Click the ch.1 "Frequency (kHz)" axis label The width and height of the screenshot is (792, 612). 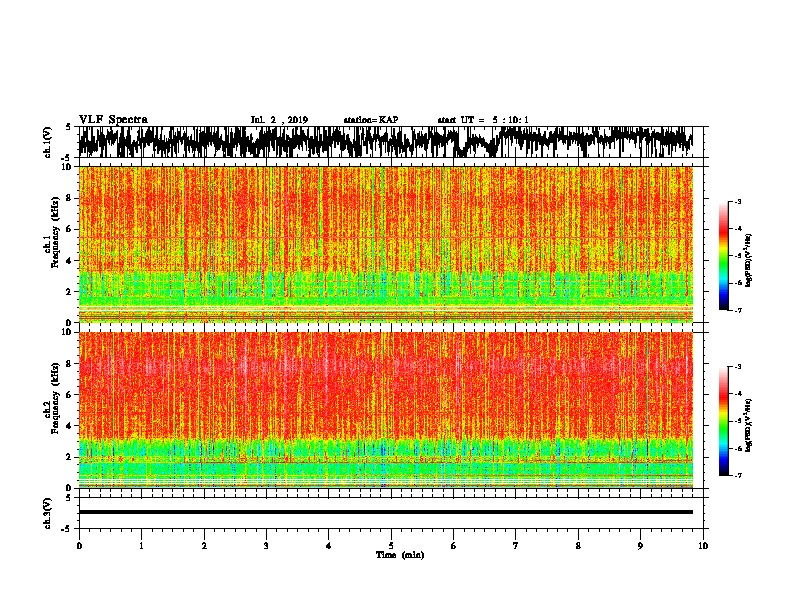56,232
